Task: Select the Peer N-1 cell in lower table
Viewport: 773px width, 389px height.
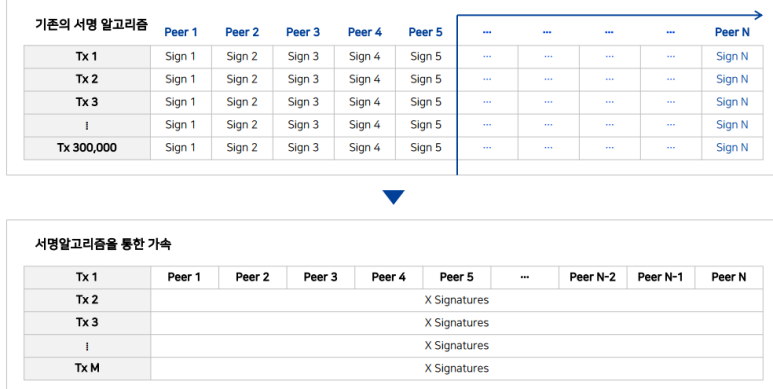Action: point(660,277)
